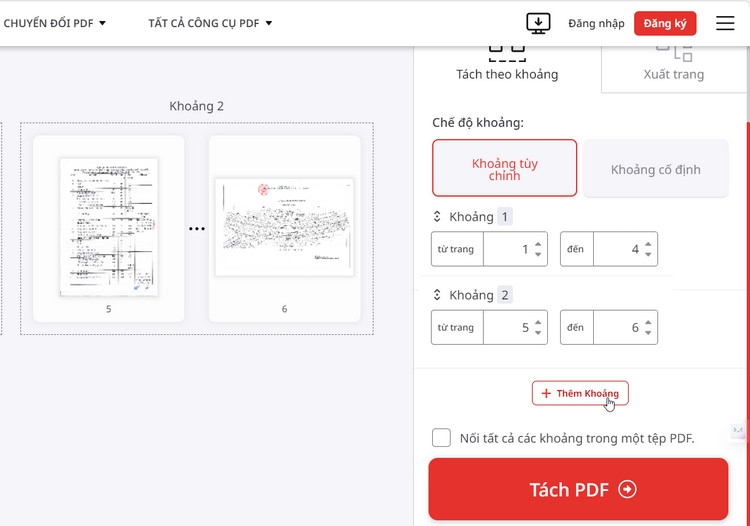The height and width of the screenshot is (526, 750).
Task: Increase Khoảng 1 'đến' value
Action: [648, 244]
